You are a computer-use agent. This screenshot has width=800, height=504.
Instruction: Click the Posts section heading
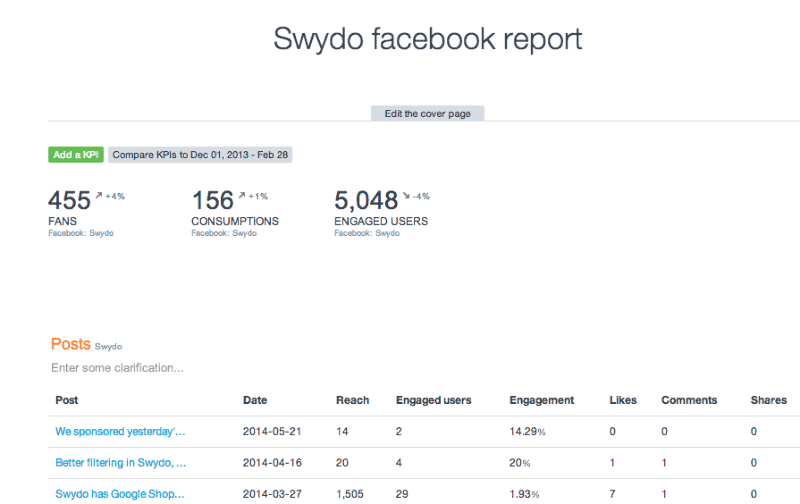pyautogui.click(x=71, y=344)
